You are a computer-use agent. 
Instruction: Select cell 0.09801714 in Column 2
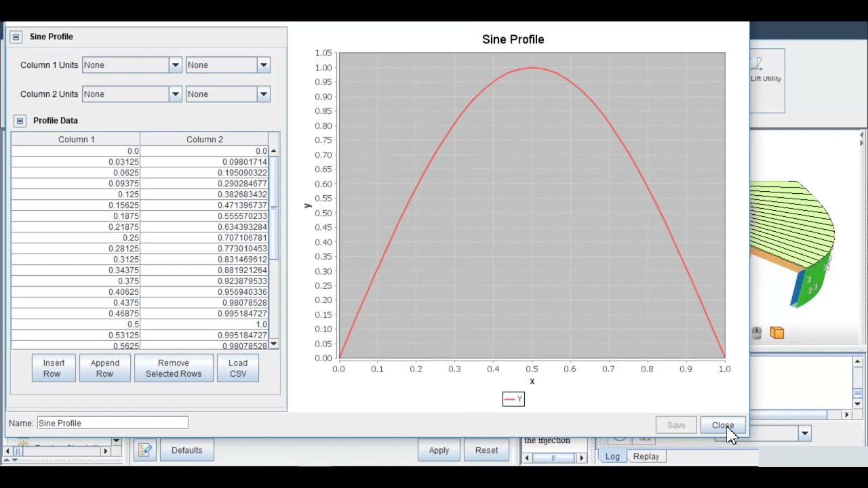point(204,162)
